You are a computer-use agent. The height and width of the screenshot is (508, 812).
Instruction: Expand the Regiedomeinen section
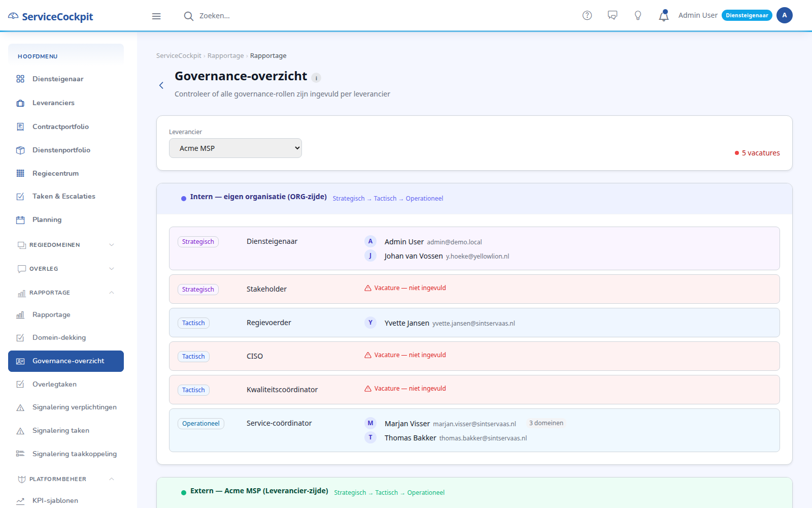pyautogui.click(x=66, y=245)
